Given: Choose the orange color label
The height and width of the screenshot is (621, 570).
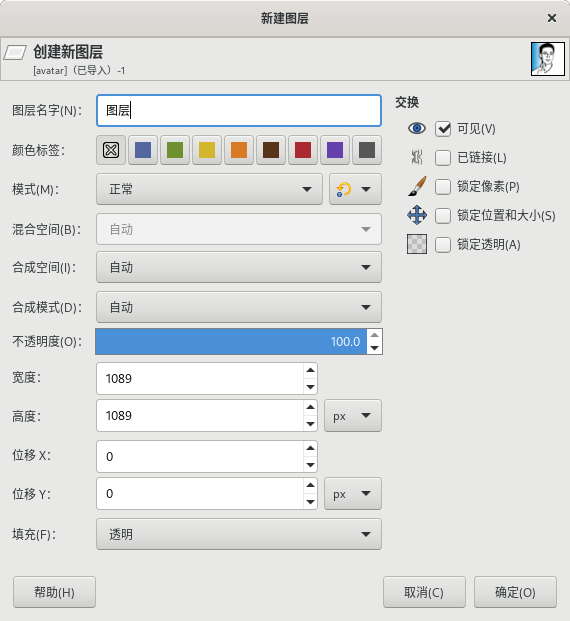Looking at the screenshot, I should tap(239, 150).
